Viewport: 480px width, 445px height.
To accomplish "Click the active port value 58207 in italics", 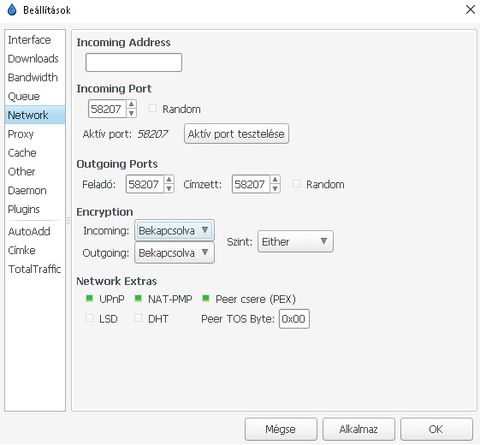I will click(152, 134).
